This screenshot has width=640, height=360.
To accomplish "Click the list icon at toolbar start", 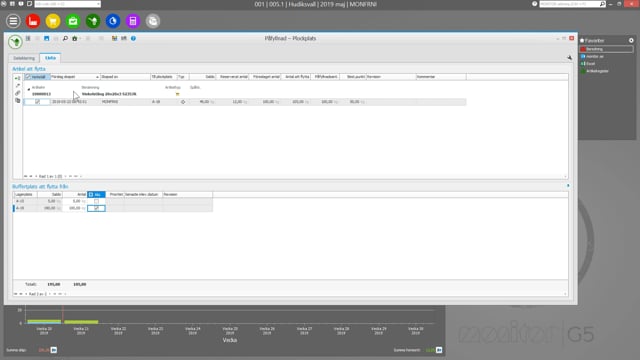I will point(28,38).
